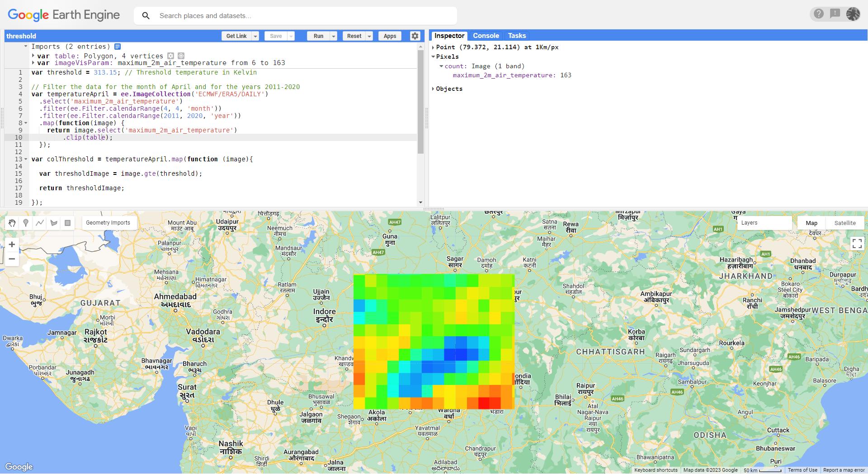Open the Run dropdown arrow

coord(334,36)
